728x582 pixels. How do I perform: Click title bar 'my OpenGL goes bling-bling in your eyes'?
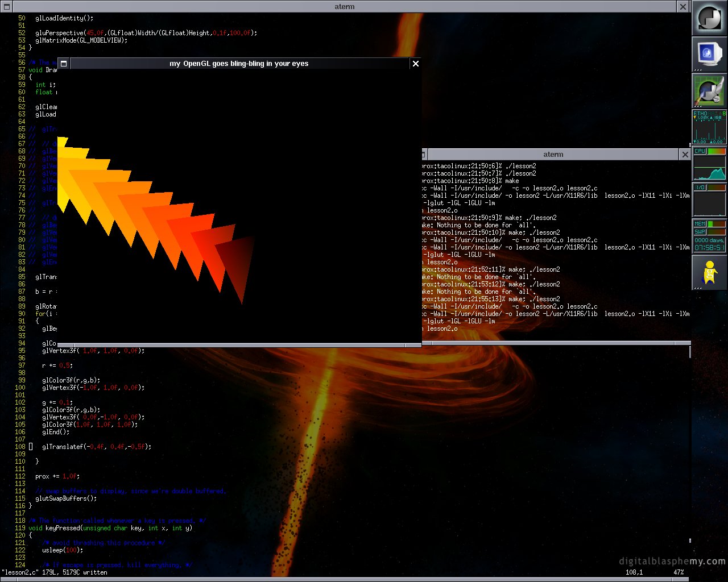(239, 64)
